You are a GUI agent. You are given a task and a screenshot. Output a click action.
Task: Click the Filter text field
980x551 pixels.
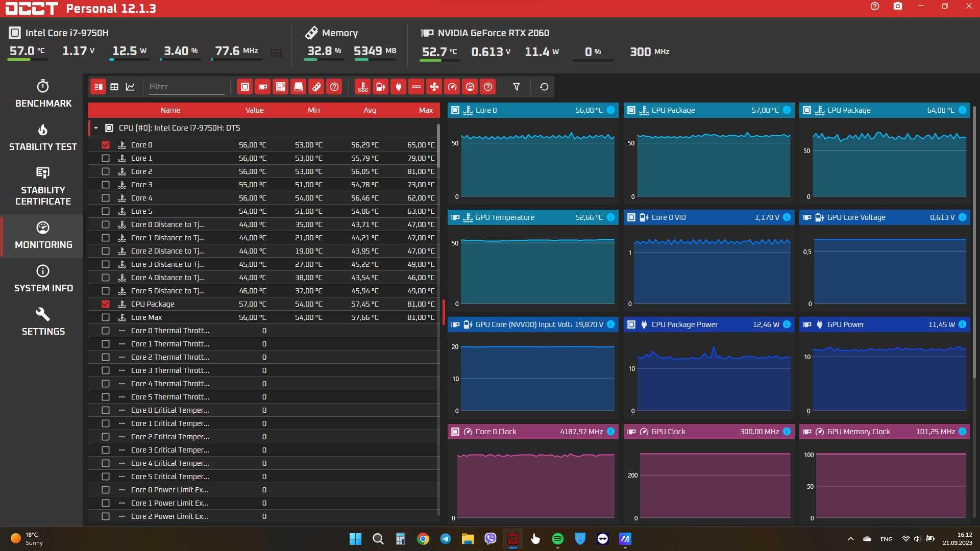click(186, 87)
